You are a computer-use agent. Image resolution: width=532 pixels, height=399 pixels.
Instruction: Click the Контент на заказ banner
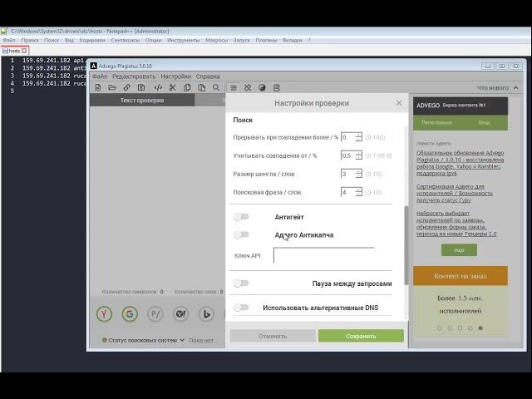tap(461, 276)
